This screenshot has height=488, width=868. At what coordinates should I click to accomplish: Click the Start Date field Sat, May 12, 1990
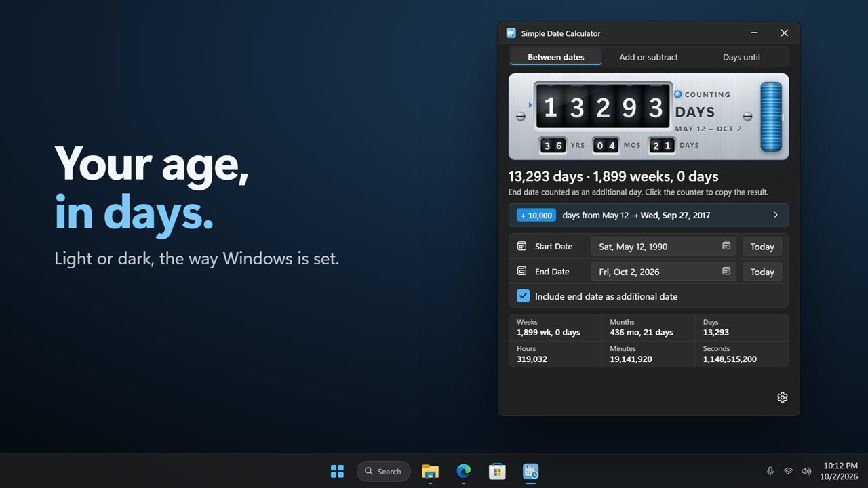[664, 246]
